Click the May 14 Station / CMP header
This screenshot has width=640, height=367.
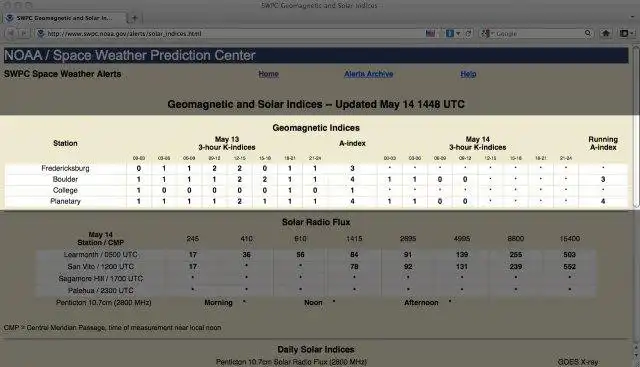point(100,238)
